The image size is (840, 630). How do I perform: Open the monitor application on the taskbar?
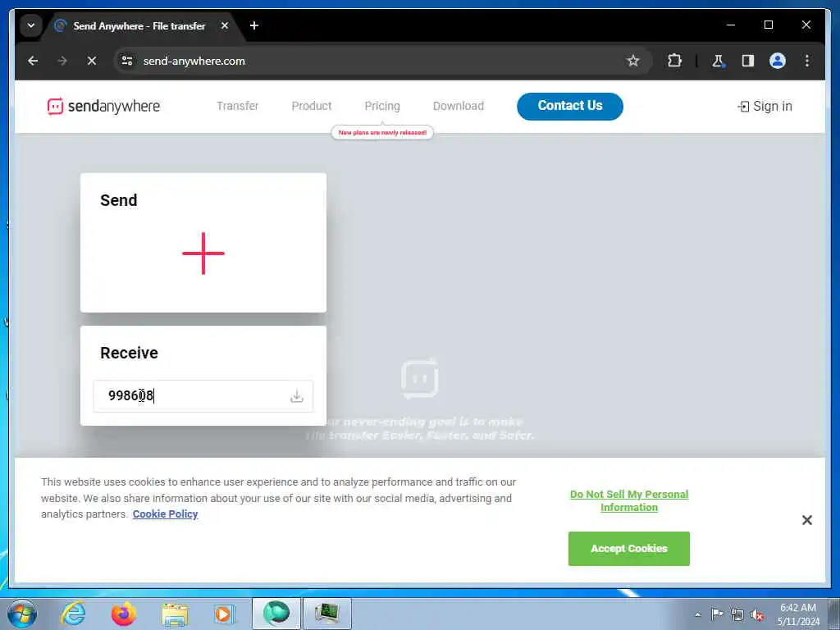click(x=327, y=614)
